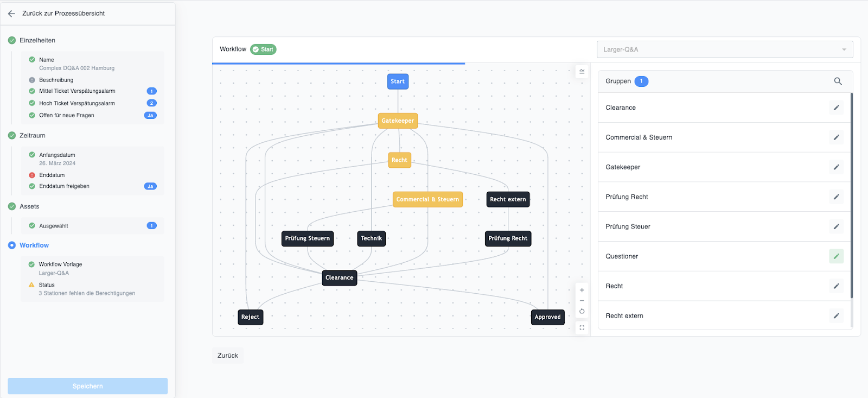Edit the Recht extern group
The height and width of the screenshot is (398, 868).
pyautogui.click(x=836, y=316)
